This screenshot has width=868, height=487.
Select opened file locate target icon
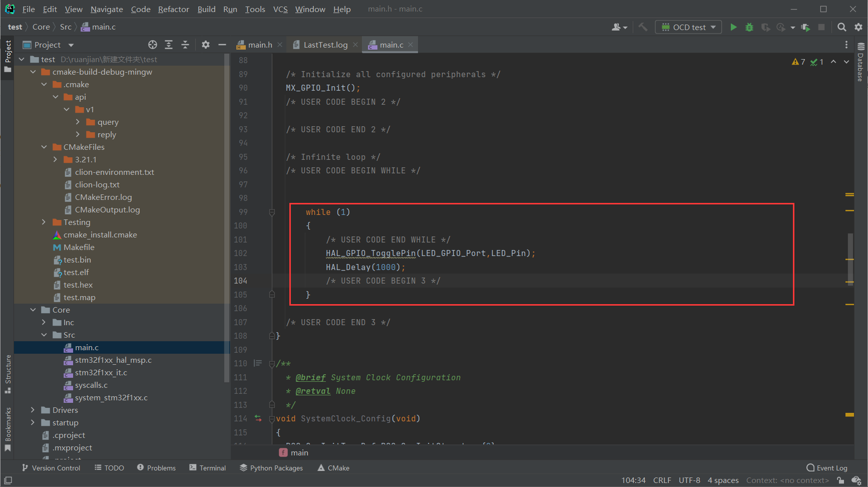pos(153,45)
